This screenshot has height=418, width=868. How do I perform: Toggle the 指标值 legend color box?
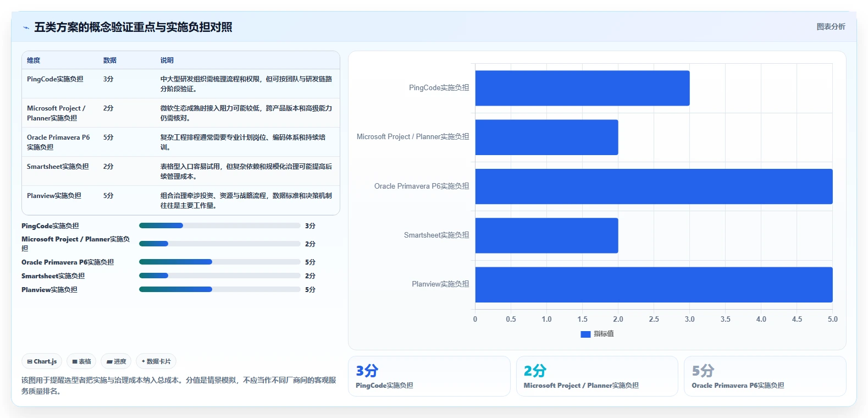tap(585, 334)
